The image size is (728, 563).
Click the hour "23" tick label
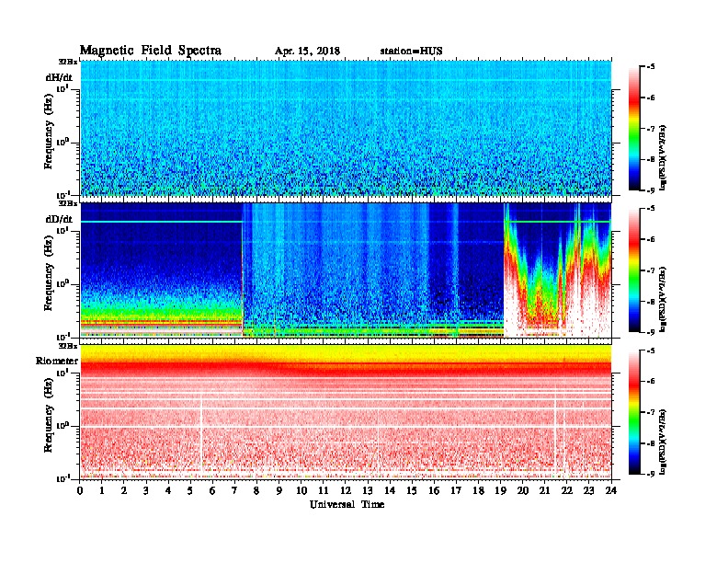point(588,490)
